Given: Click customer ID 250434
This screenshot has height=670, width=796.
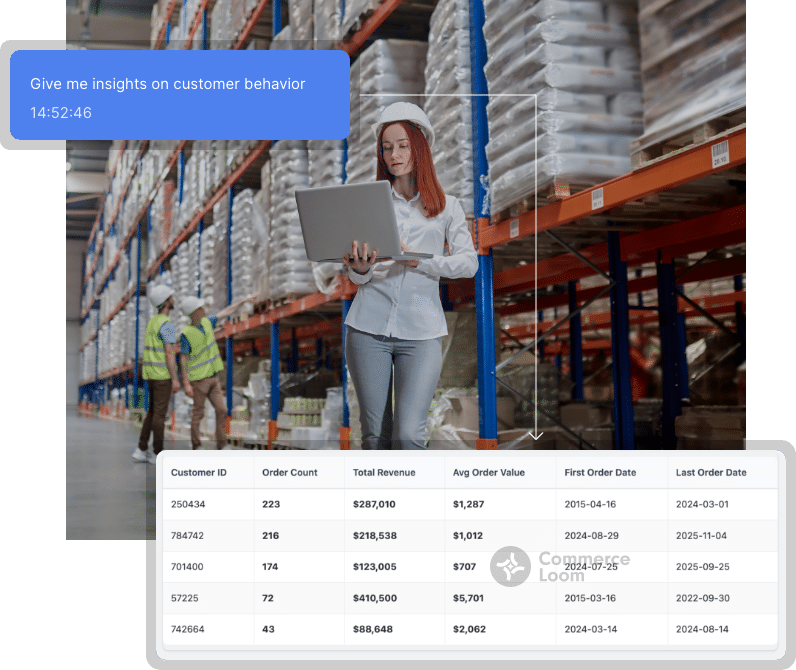Looking at the screenshot, I should click(x=188, y=504).
